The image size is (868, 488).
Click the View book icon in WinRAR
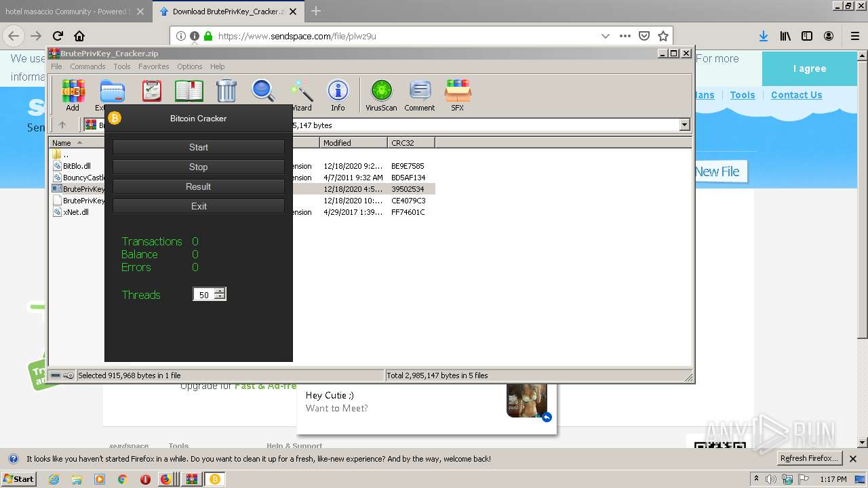click(189, 91)
